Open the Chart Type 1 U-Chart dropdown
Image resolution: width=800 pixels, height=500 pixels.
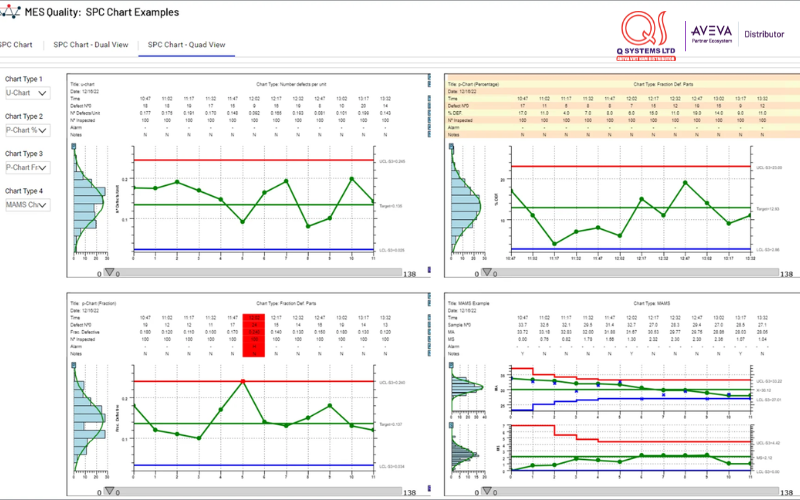28,93
